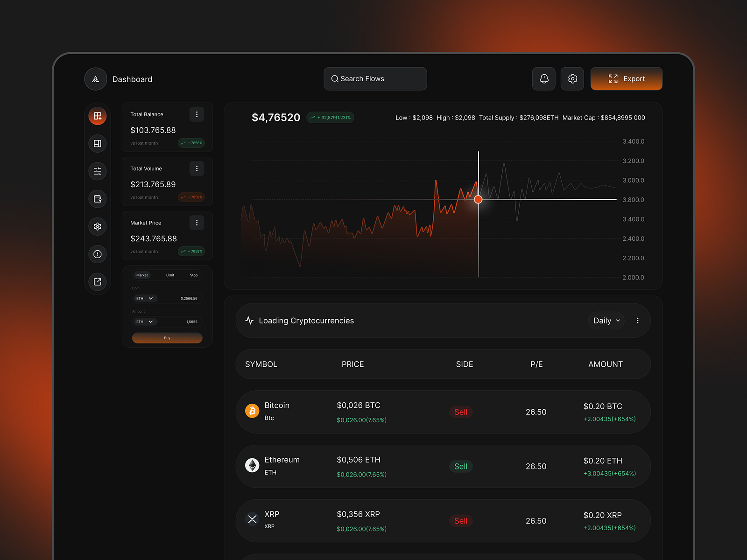The width and height of the screenshot is (747, 560).
Task: Click the $0,356 XRP price
Action: tap(359, 514)
